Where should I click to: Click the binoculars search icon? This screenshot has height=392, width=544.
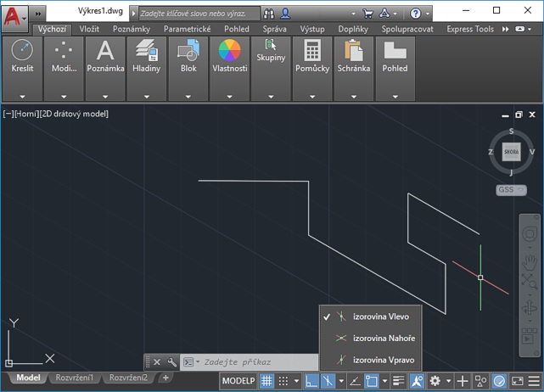click(x=269, y=14)
